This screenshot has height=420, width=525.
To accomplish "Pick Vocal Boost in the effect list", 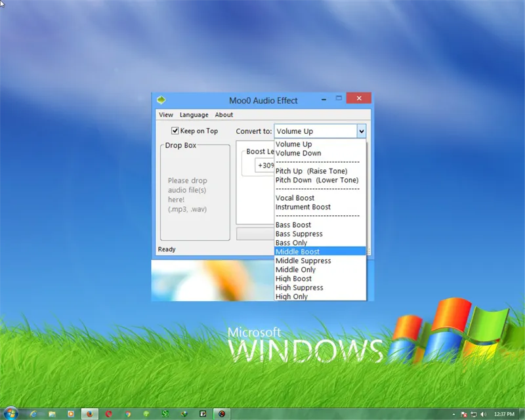I will tap(295, 198).
